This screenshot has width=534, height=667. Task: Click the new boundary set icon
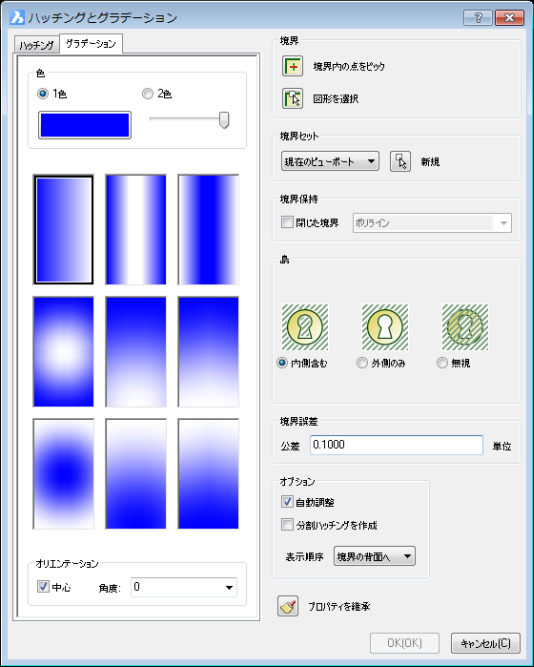click(400, 162)
